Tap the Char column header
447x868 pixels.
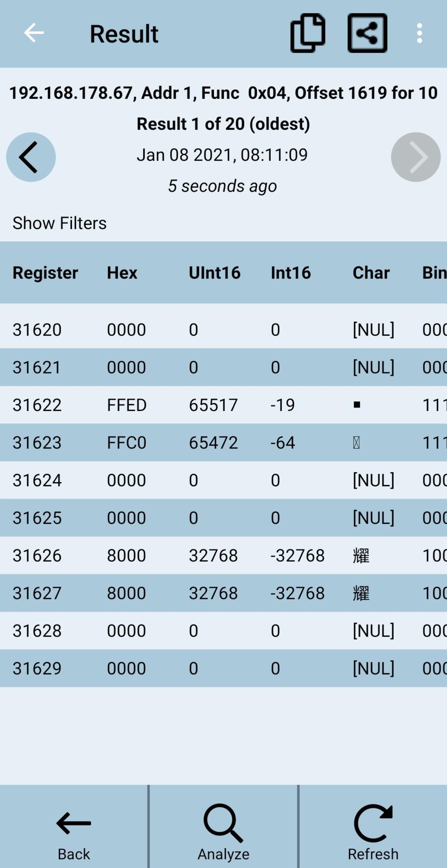coord(371,273)
